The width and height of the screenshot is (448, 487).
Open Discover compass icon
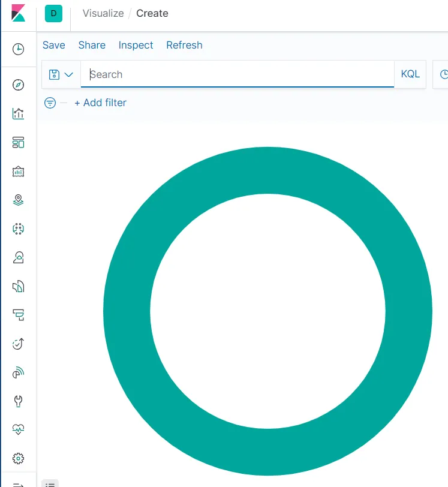19,85
